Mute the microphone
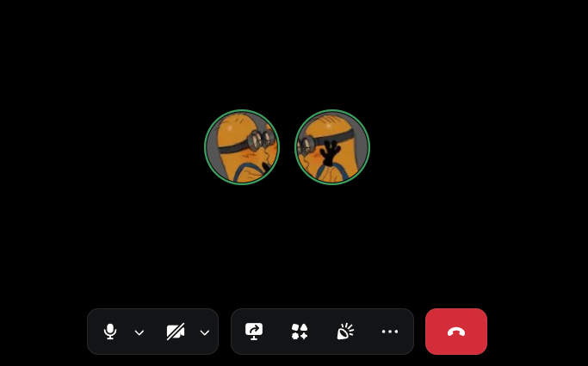This screenshot has width=588, height=366. point(110,332)
